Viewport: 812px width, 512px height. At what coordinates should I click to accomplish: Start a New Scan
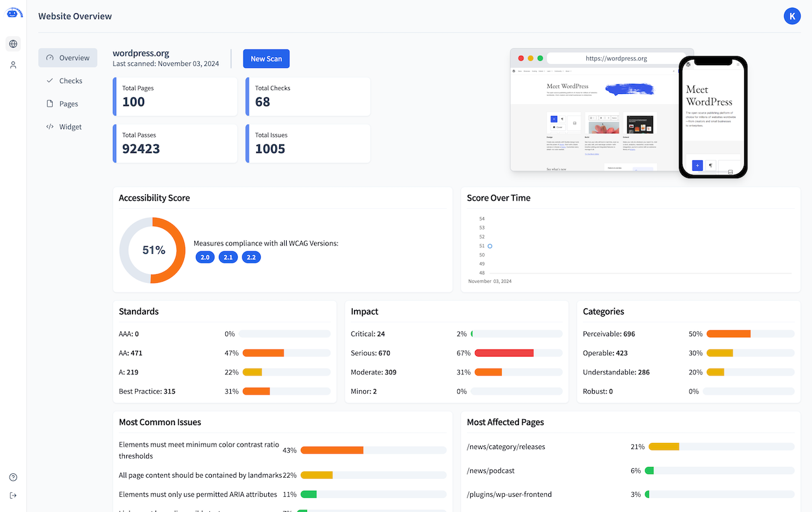(266, 58)
